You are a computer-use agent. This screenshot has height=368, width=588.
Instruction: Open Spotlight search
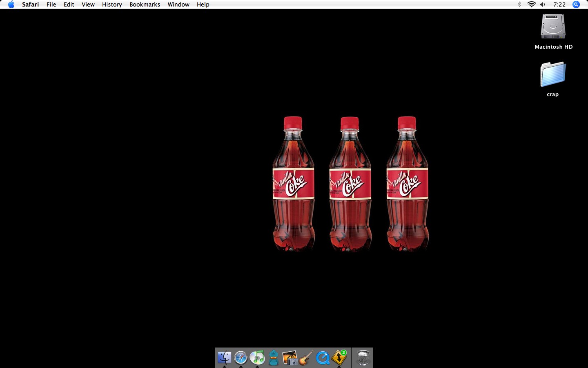(576, 4)
